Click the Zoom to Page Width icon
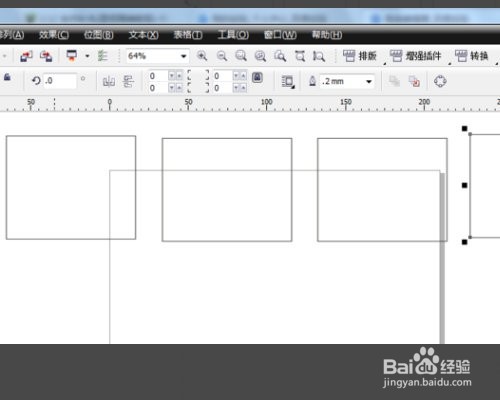Viewport: 500px width, 400px height. coord(319,56)
